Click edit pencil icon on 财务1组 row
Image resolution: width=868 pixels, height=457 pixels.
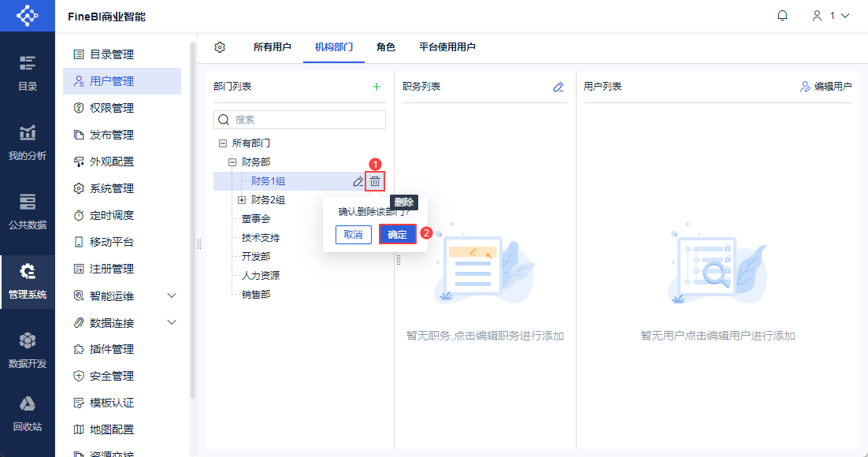[358, 181]
